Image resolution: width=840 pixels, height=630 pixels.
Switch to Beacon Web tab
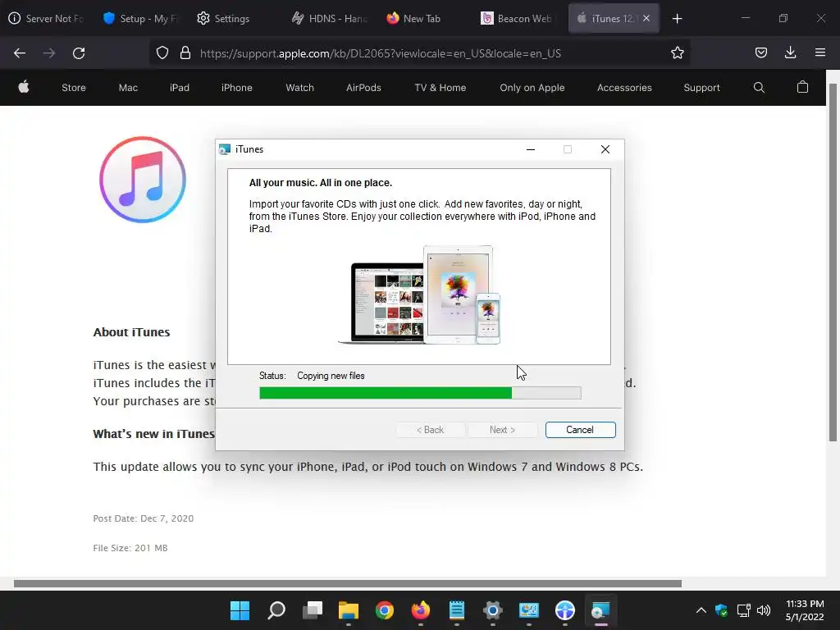(x=518, y=19)
